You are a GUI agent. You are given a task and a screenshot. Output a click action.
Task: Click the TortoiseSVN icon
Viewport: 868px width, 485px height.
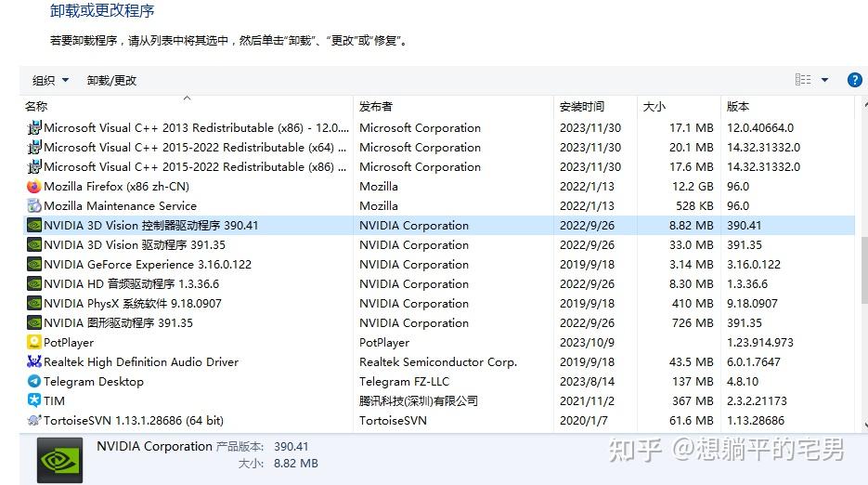click(x=34, y=420)
